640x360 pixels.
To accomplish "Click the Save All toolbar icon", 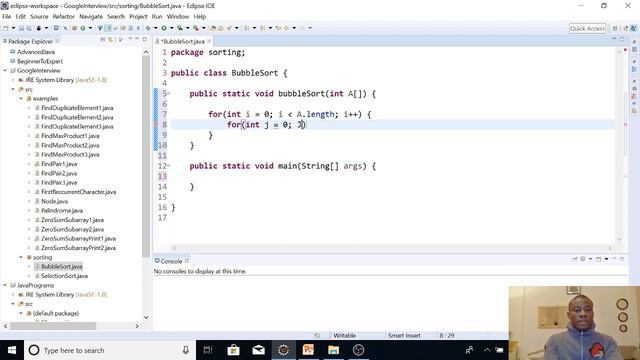I will point(29,28).
